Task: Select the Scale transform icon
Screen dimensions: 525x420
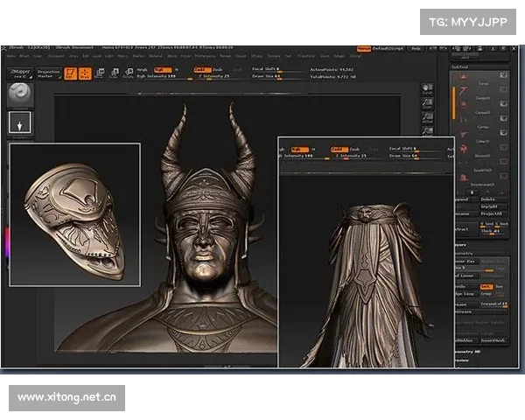Action: tap(114, 73)
